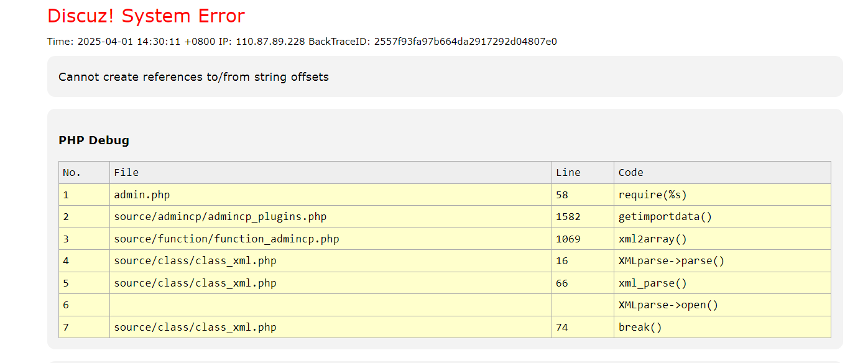Click line number 66
This screenshot has height=363, width=868.
[x=562, y=283]
